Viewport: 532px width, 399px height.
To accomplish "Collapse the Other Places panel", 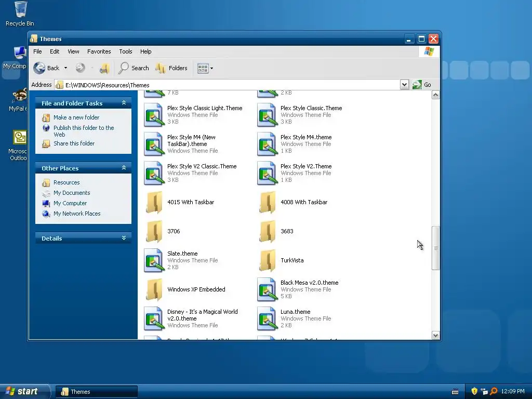I will point(124,168).
